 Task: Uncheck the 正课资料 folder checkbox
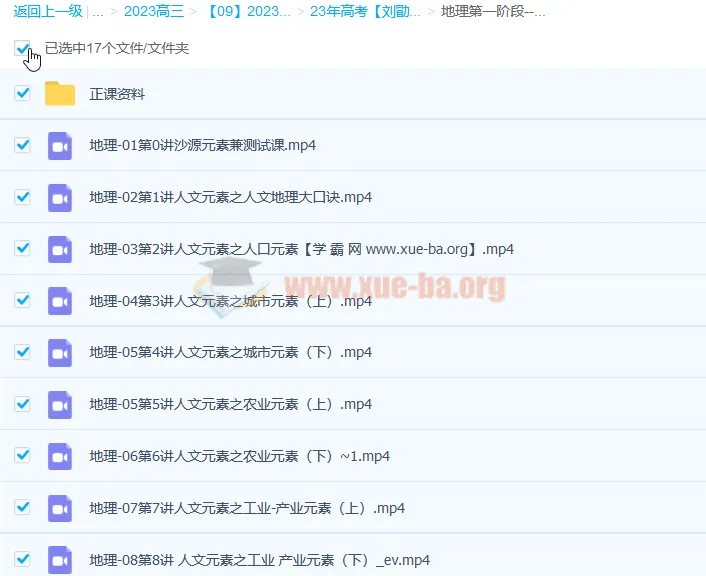point(23,94)
